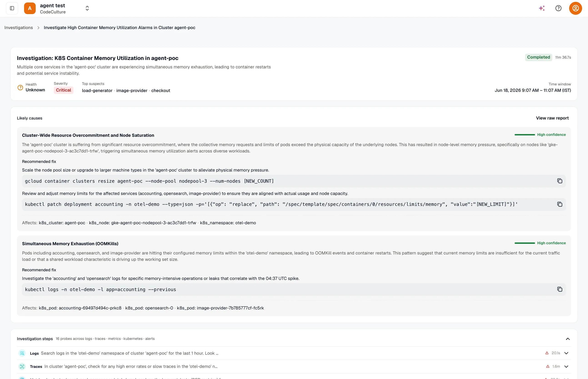The image size is (588, 379).
Task: Copy the kubectl logs command
Action: pyautogui.click(x=559, y=289)
